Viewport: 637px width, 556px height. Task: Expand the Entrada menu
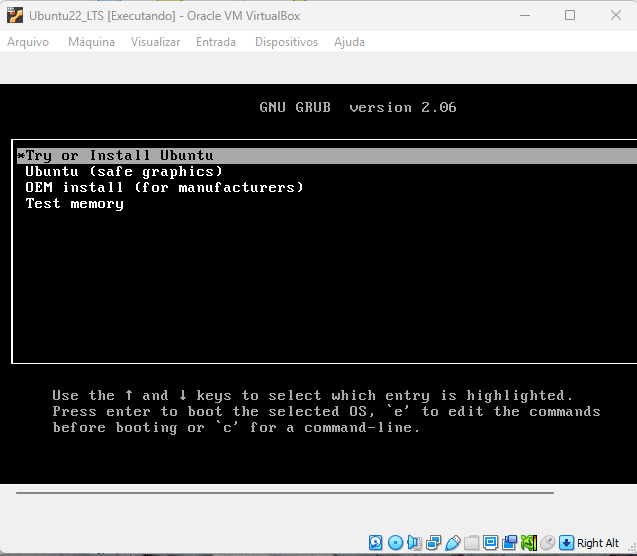[216, 42]
